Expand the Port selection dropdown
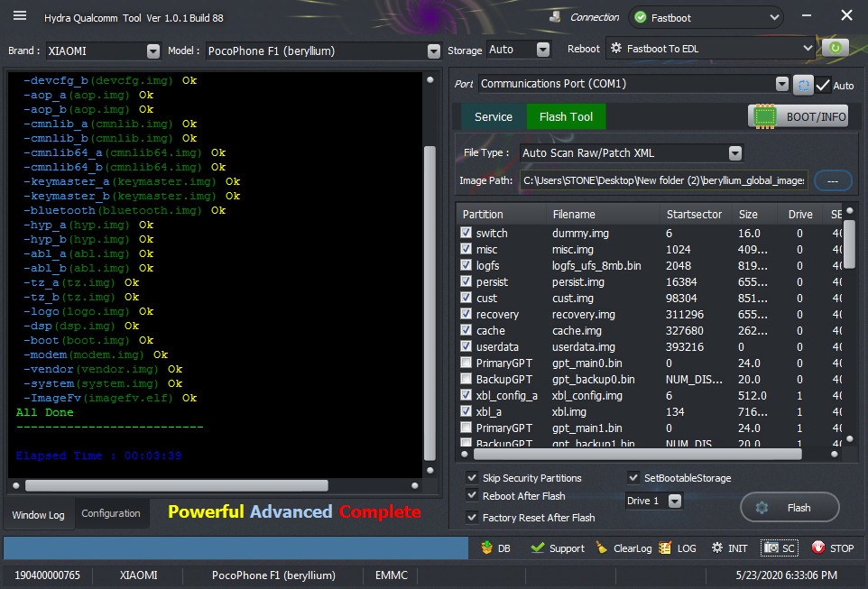 (781, 84)
